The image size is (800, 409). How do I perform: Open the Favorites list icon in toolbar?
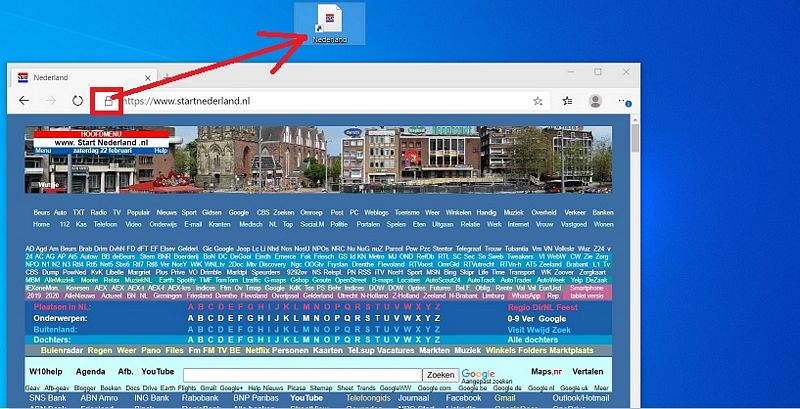[567, 101]
